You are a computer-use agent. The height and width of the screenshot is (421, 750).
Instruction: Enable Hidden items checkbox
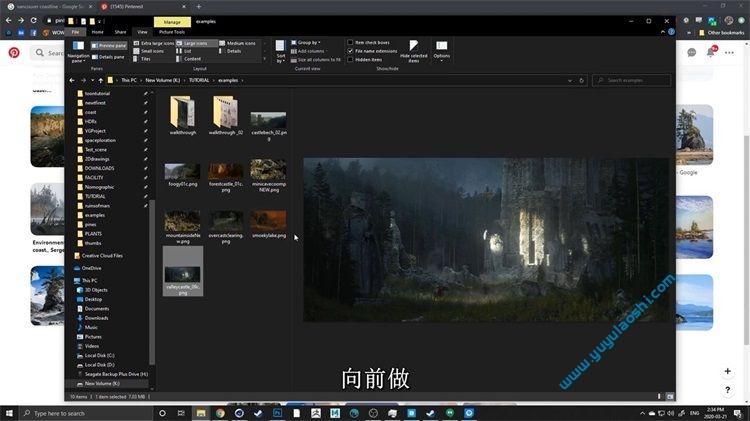pos(365,59)
